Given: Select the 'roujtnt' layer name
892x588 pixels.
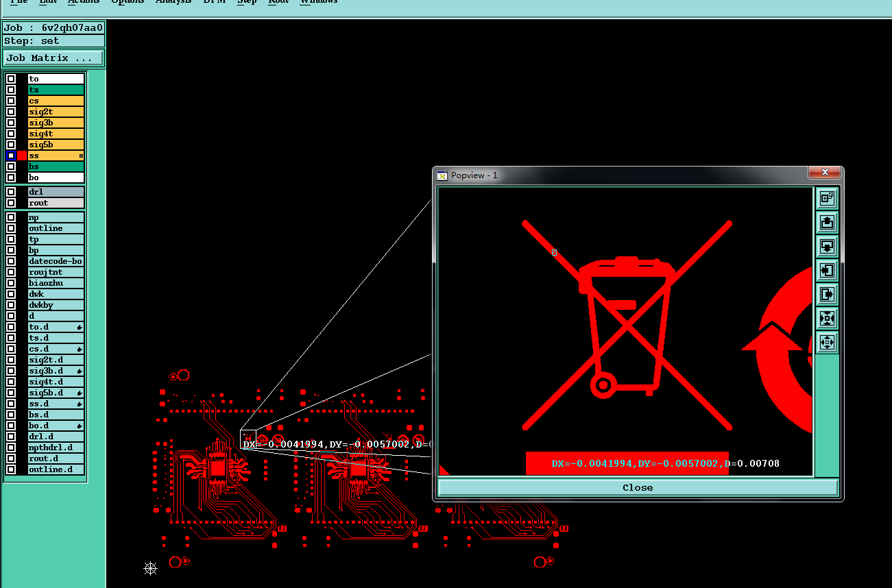Looking at the screenshot, I should pos(56,272).
